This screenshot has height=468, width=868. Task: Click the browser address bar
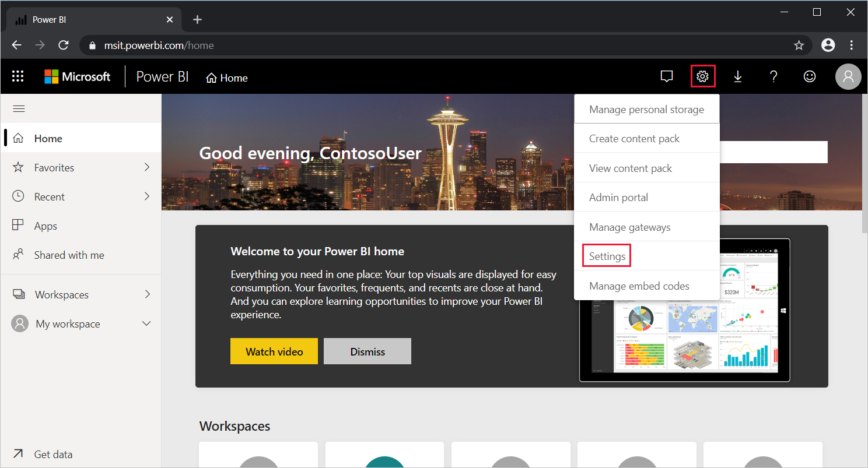click(x=446, y=45)
